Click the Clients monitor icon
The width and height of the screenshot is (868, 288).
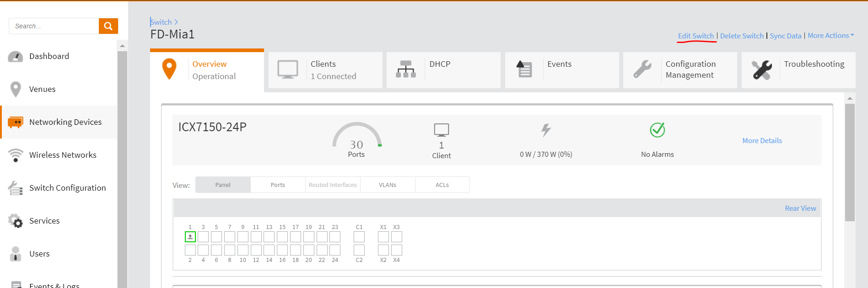pyautogui.click(x=288, y=69)
